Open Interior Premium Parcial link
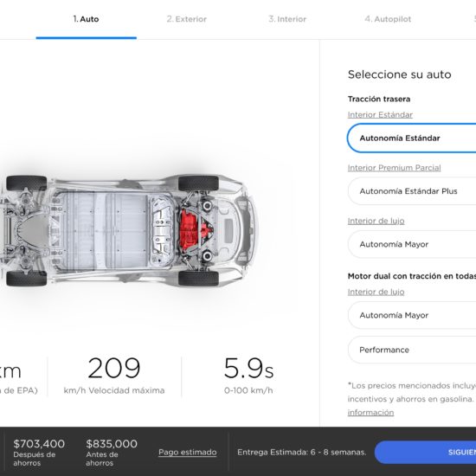Screen dimensions: 476x476 pos(394,168)
